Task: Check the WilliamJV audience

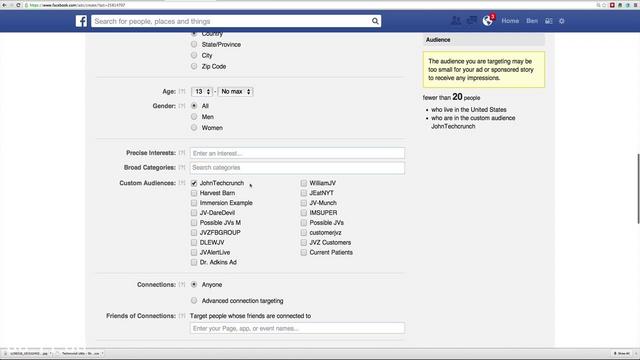Action: coord(304,183)
